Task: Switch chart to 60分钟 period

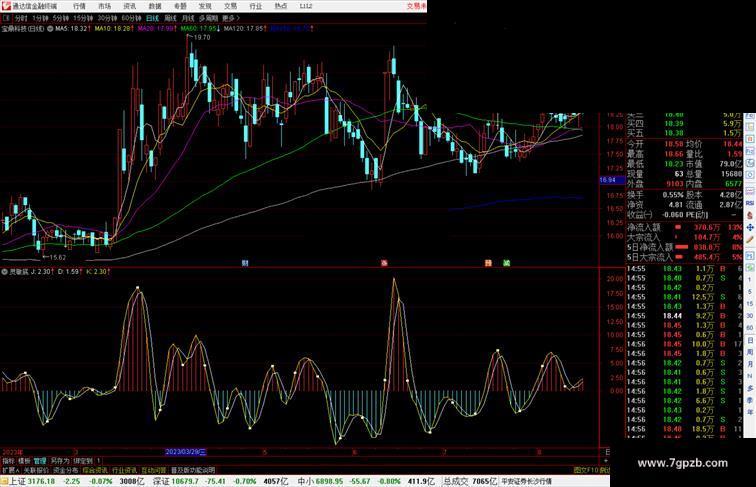Action: 131,18
